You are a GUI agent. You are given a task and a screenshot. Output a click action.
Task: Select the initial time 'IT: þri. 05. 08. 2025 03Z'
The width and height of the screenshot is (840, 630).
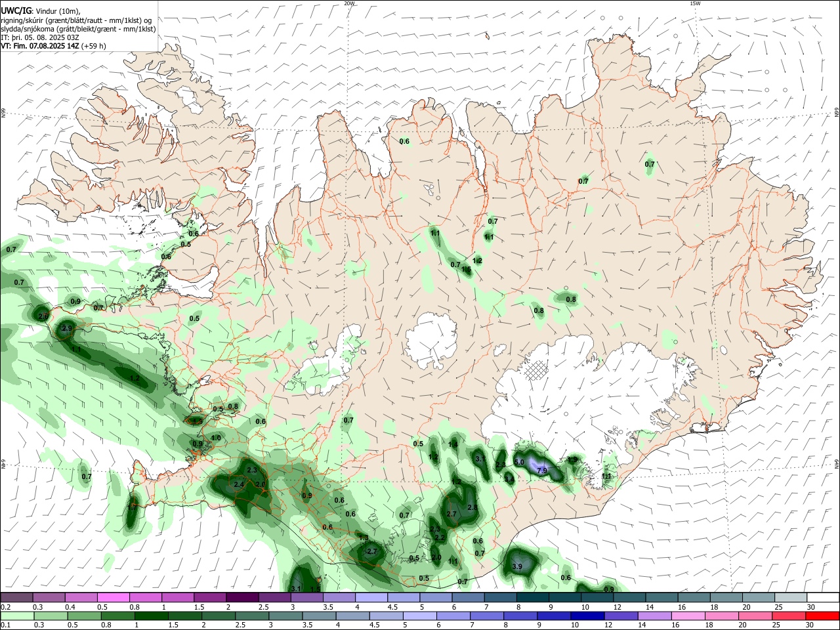[39, 37]
